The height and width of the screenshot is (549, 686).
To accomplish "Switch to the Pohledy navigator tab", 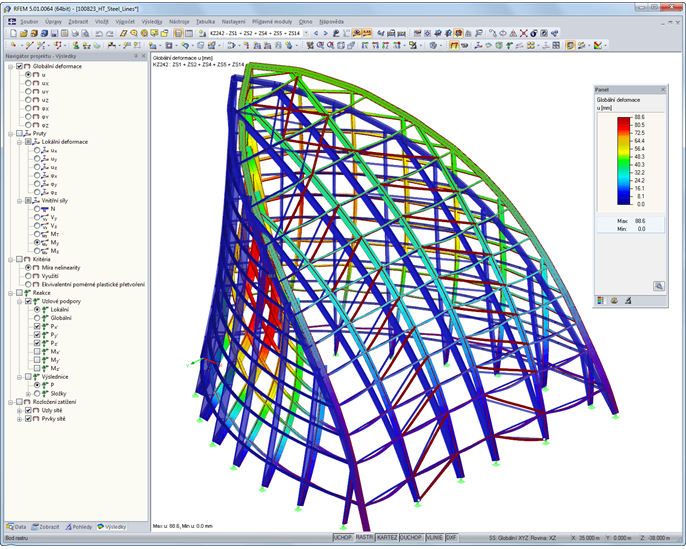I will point(79,527).
